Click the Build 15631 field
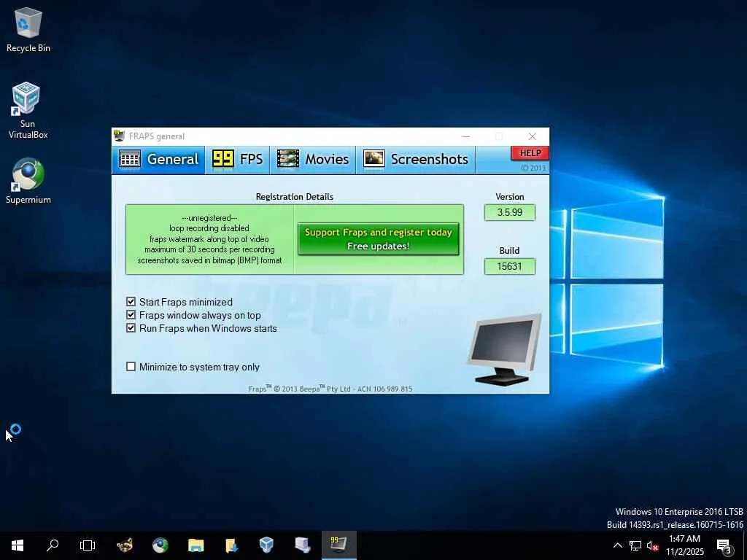Screen dimensions: 747x560 pos(510,266)
